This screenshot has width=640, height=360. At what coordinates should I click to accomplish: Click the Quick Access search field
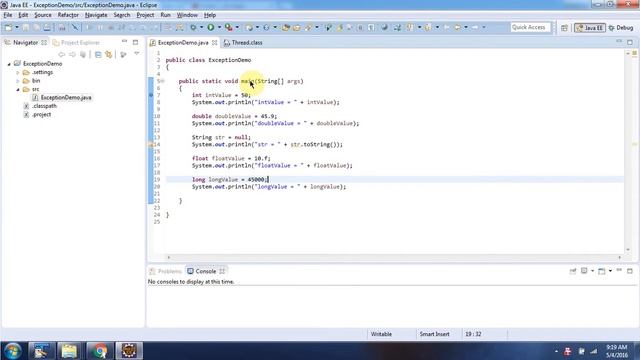530,27
